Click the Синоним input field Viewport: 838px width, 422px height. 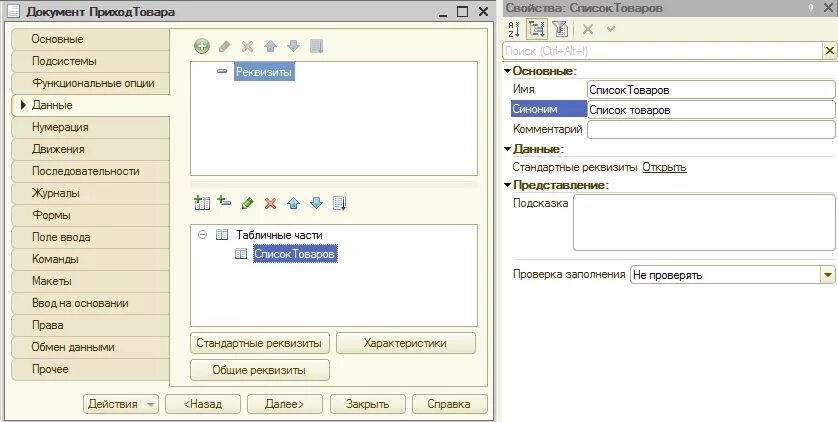pos(711,110)
